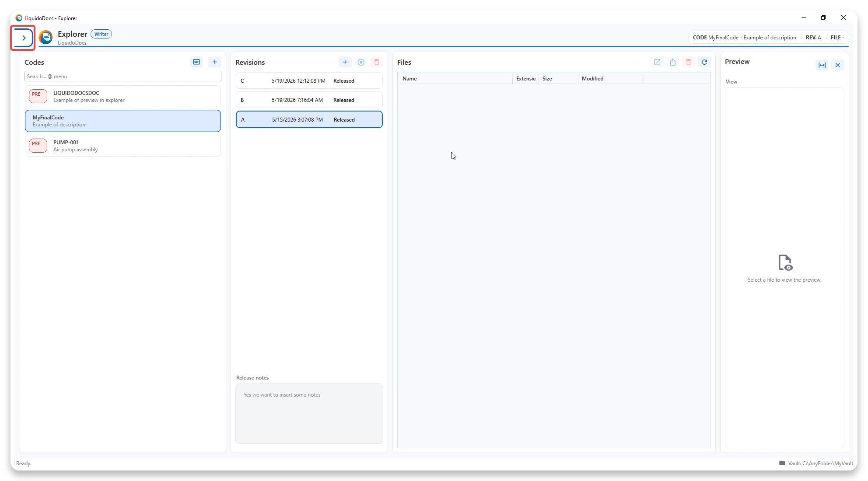Click the Vault path C:\AnyFolder\MyVault
The width and height of the screenshot is (868, 481).
pos(820,464)
